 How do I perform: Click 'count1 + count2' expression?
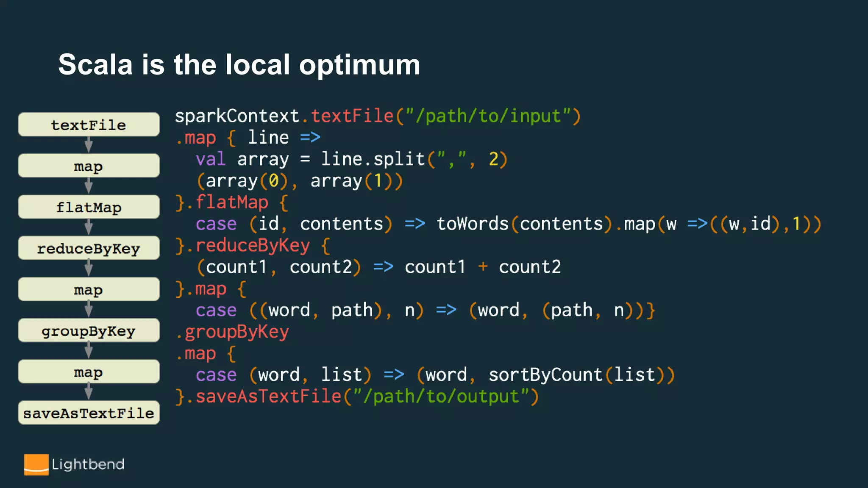(x=483, y=267)
